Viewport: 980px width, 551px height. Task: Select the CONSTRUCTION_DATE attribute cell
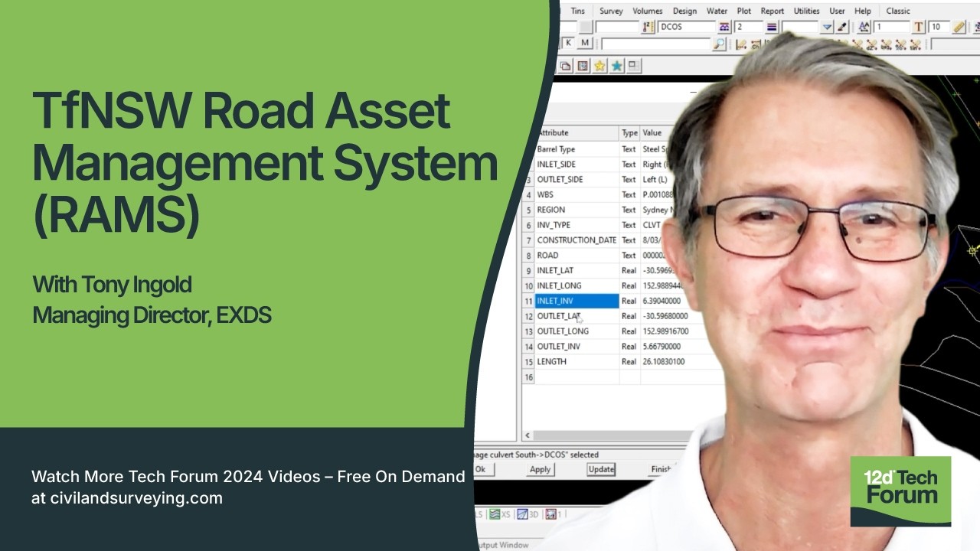(x=577, y=240)
